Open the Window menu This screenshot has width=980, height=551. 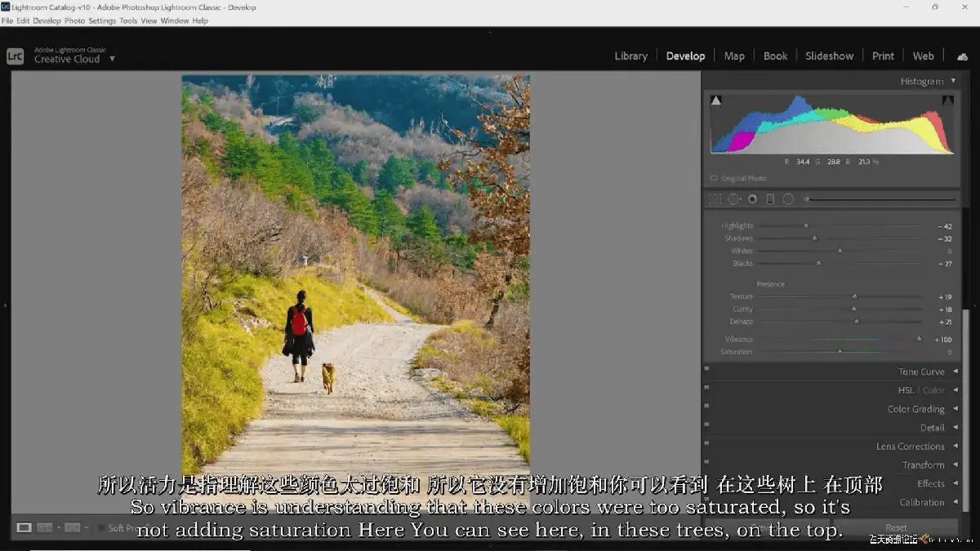tap(174, 20)
